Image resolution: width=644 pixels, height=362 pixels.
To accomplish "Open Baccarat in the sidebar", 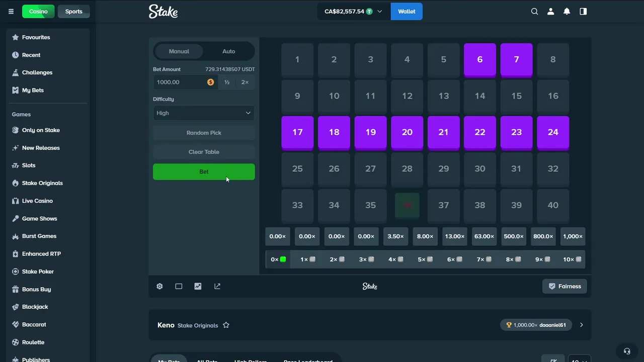I will coord(48,325).
